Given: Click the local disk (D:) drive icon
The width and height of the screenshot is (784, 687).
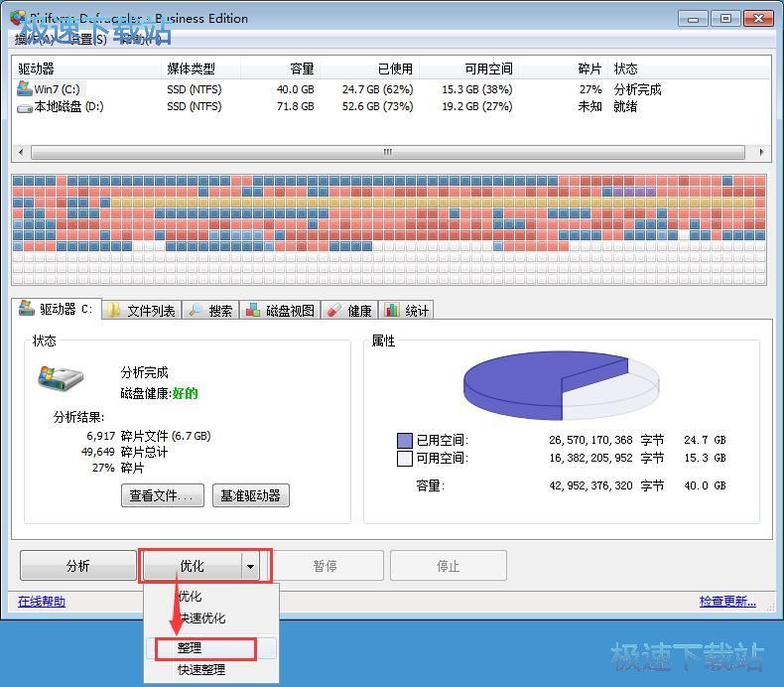Looking at the screenshot, I should click(25, 107).
